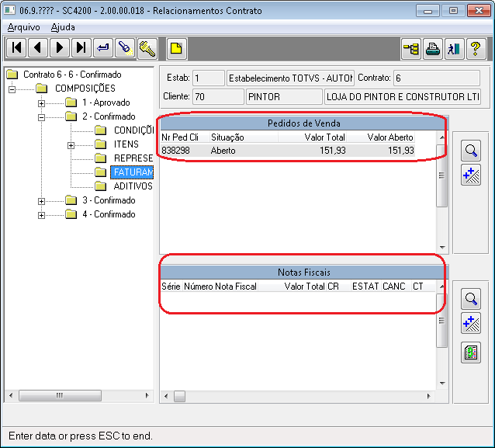This screenshot has width=495, height=448.
Task: Select the FATURAM tree item
Action: point(132,172)
